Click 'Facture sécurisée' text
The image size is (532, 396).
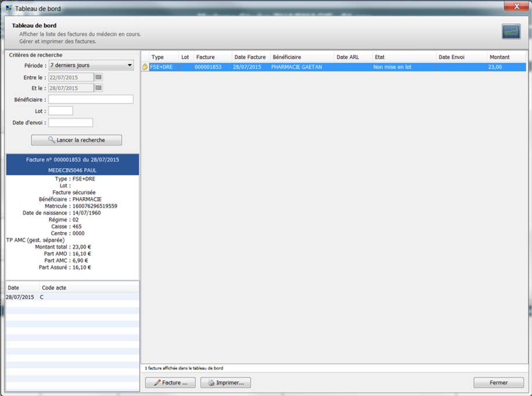tap(74, 192)
